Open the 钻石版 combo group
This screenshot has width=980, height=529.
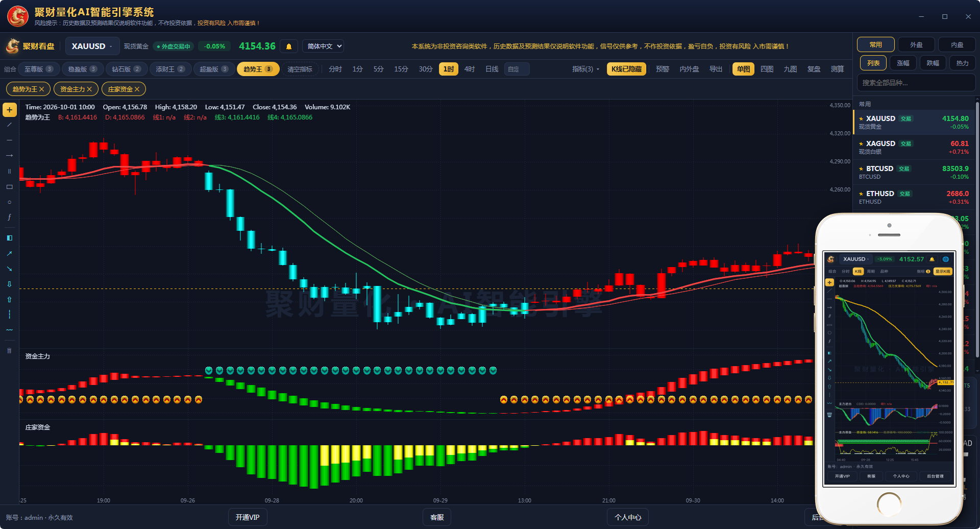tap(126, 69)
